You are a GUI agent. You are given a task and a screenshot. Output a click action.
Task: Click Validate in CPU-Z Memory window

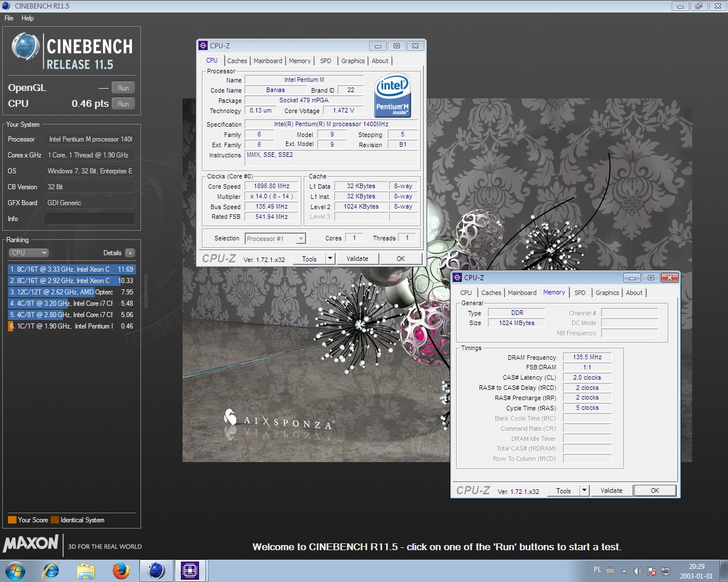tap(611, 490)
